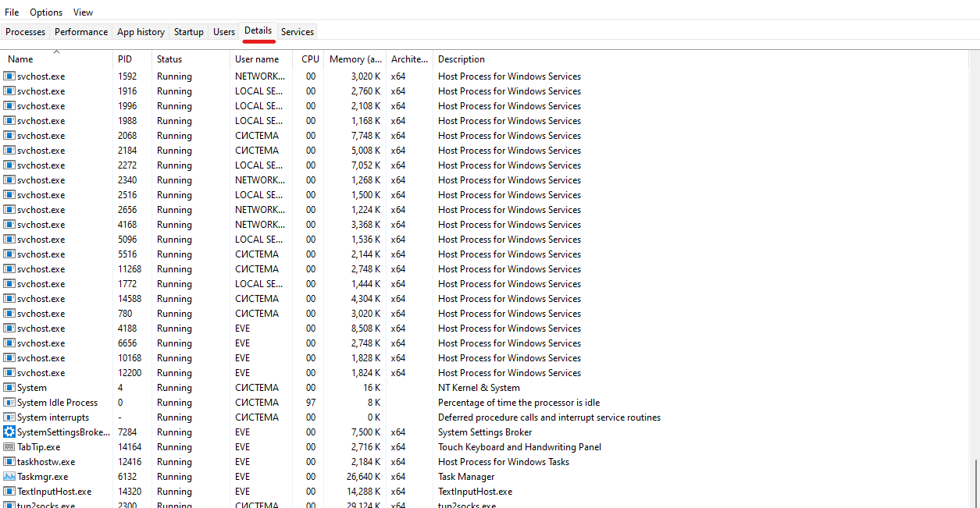Sort by the PID column header
The height and width of the screenshot is (508, 980).
pyautogui.click(x=125, y=59)
